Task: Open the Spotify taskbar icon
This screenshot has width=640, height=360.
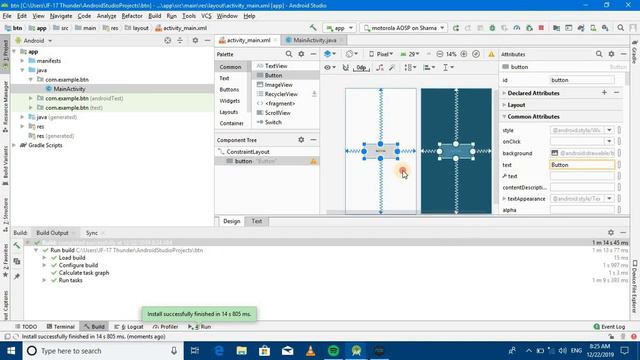Action: (333, 351)
